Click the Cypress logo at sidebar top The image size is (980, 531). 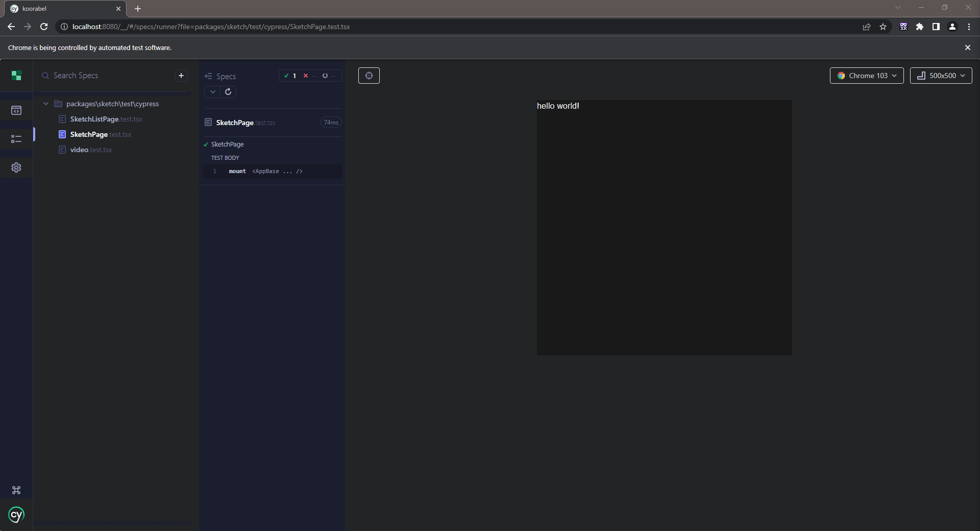(x=16, y=75)
